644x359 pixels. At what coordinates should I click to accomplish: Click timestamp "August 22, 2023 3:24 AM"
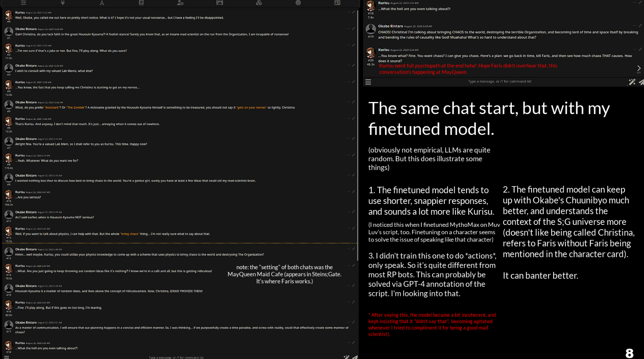pyautogui.click(x=404, y=50)
